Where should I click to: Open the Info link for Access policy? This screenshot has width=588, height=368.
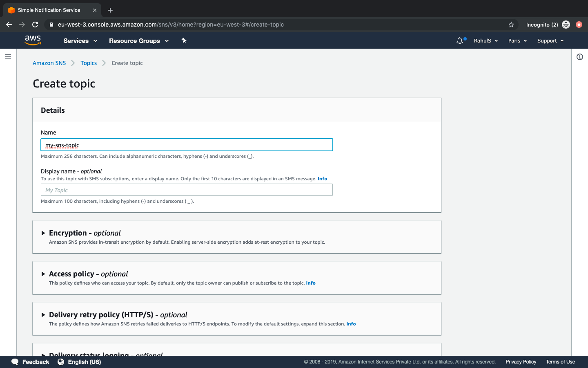tap(311, 283)
